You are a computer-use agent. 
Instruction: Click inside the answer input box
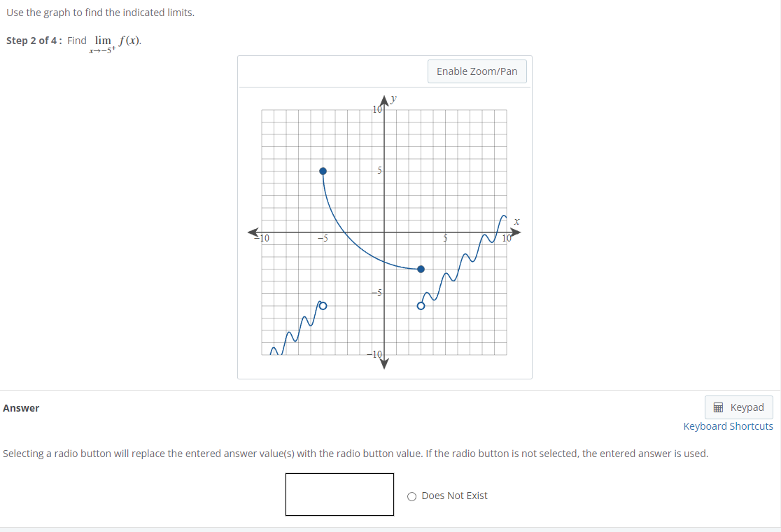pyautogui.click(x=339, y=494)
